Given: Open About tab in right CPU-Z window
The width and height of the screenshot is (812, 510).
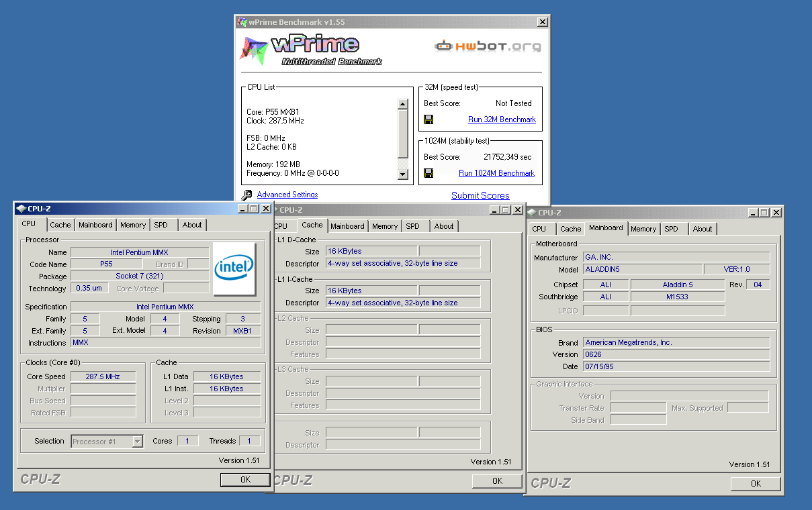Looking at the screenshot, I should click(703, 229).
